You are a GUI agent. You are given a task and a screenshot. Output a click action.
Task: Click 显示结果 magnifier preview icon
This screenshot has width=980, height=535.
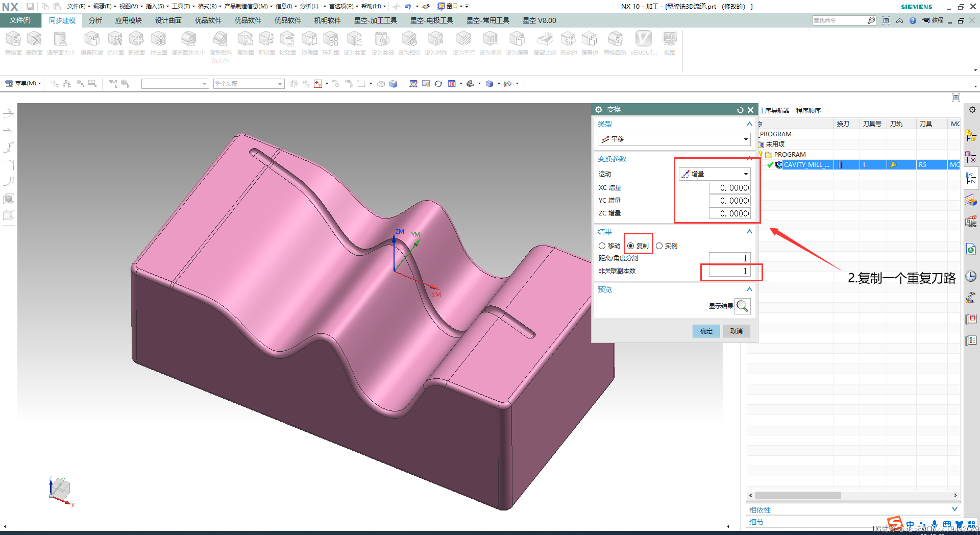click(743, 306)
